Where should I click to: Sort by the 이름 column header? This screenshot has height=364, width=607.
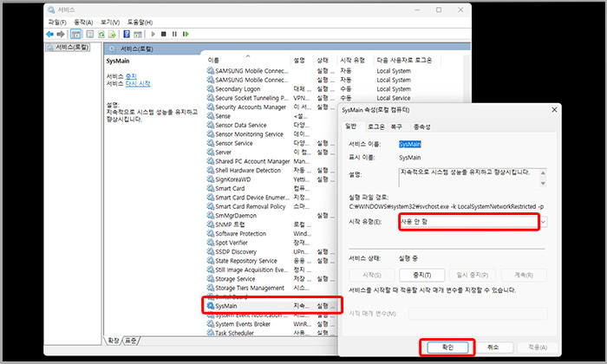click(248, 61)
